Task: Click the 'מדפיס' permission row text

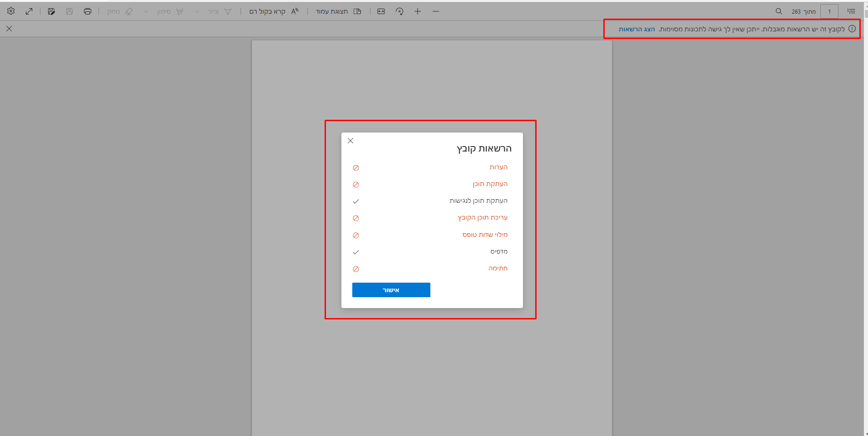Action: tap(499, 251)
